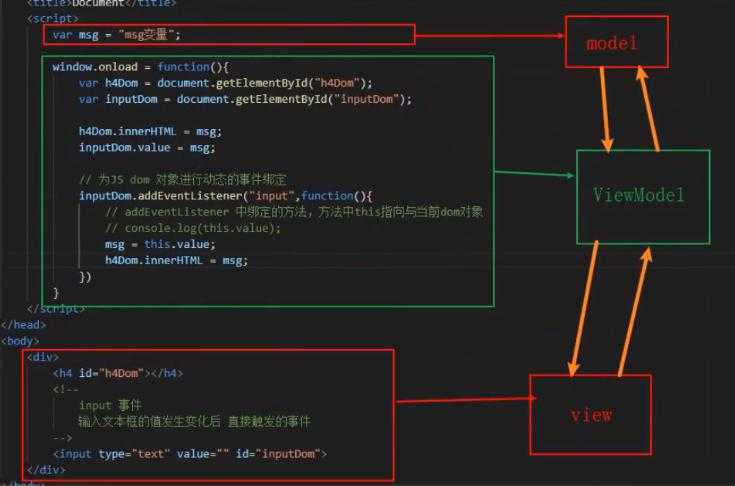Click the <h4 id="h4Dom"></h4> line

118,374
